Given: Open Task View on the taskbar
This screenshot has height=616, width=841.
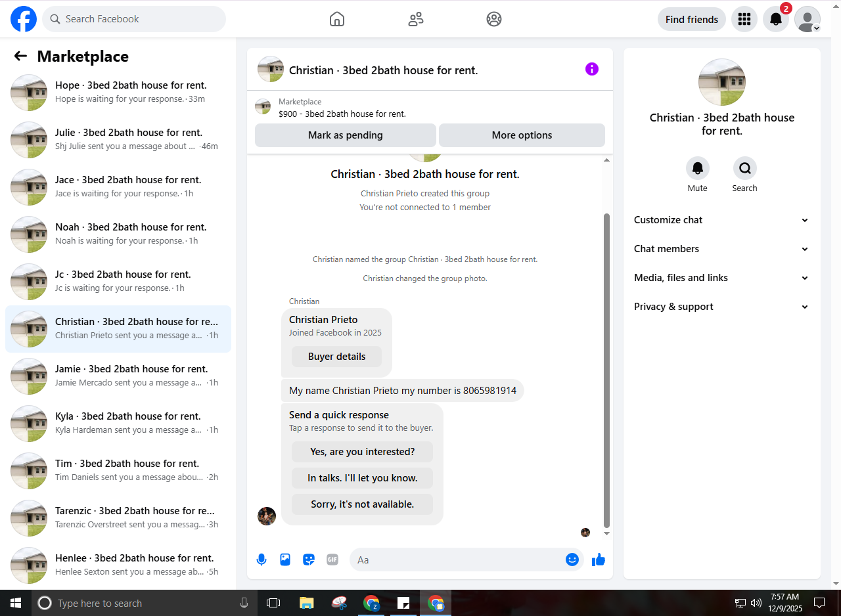Looking at the screenshot, I should 273,603.
